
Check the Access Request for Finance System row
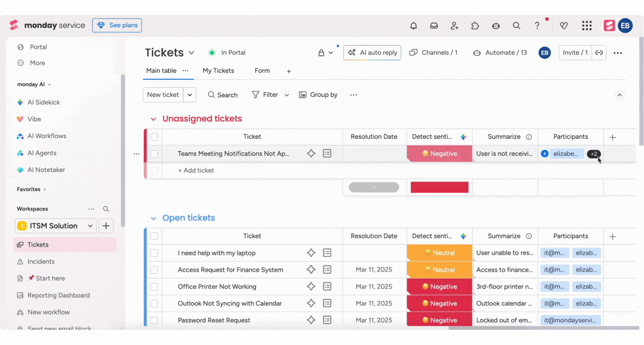click(x=154, y=270)
